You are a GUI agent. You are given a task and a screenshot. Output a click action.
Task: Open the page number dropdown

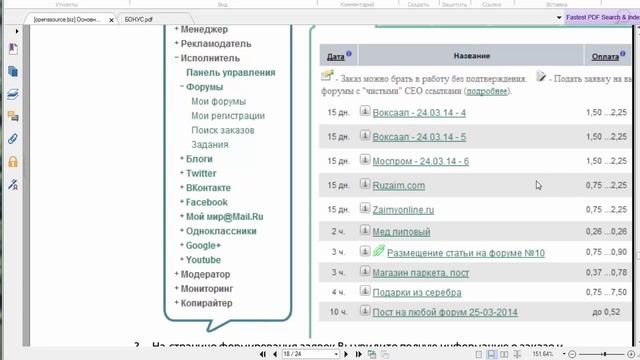[x=336, y=354]
